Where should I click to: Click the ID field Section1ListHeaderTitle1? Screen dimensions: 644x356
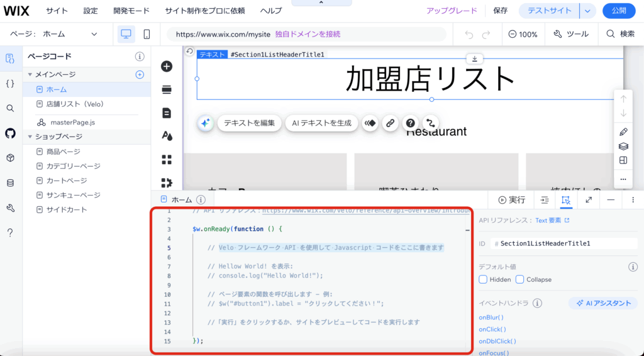[565, 243]
